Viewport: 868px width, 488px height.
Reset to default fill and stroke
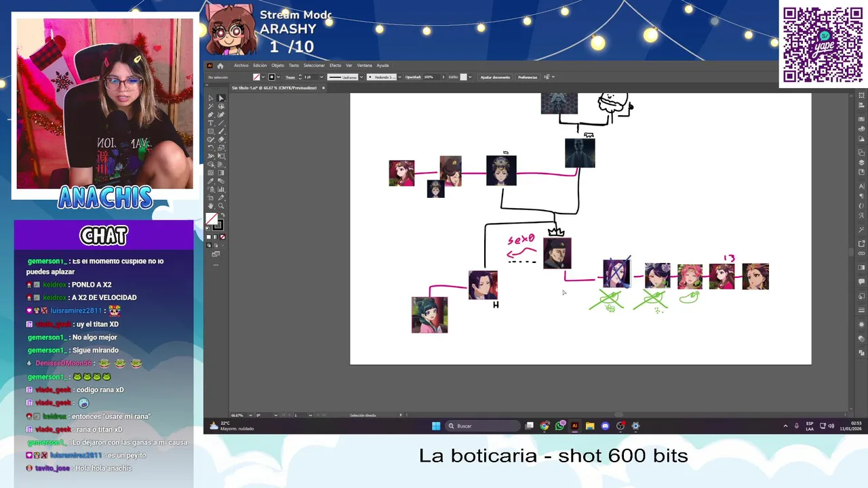tap(208, 228)
